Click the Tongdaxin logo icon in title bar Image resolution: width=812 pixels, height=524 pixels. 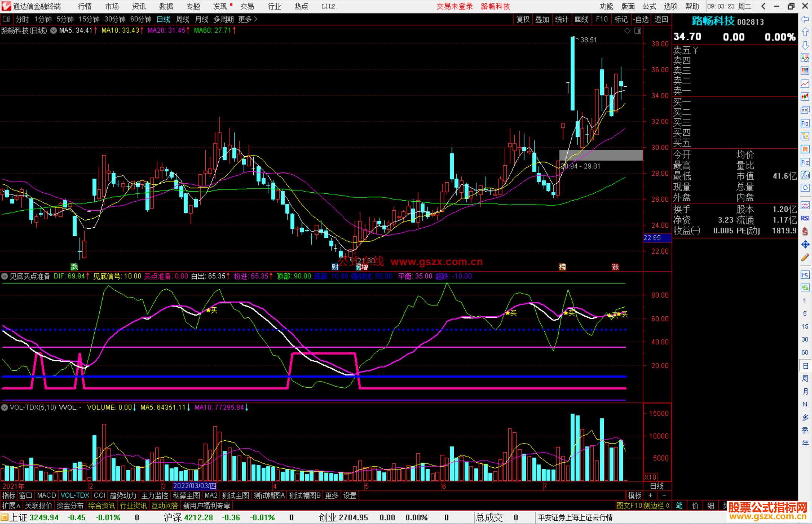tap(6, 6)
